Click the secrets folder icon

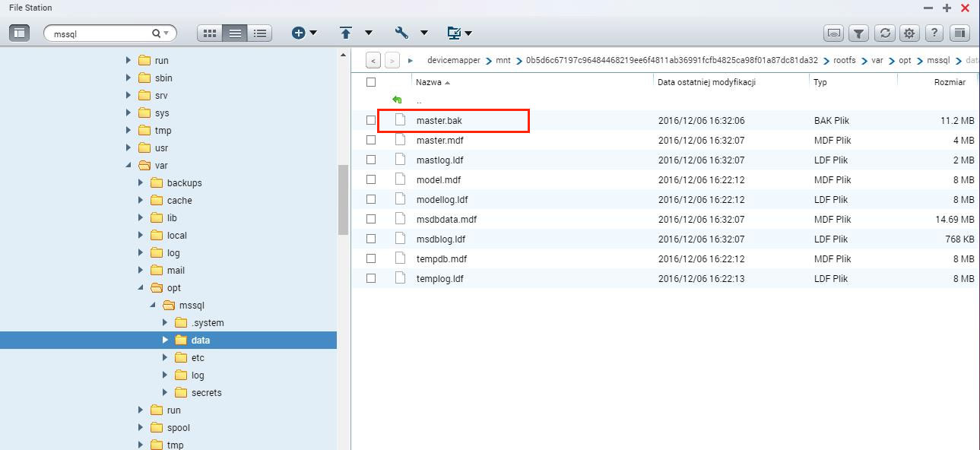pos(181,393)
